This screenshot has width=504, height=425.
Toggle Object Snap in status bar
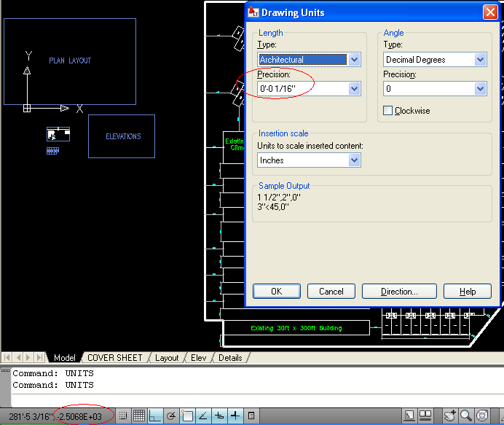click(x=187, y=416)
